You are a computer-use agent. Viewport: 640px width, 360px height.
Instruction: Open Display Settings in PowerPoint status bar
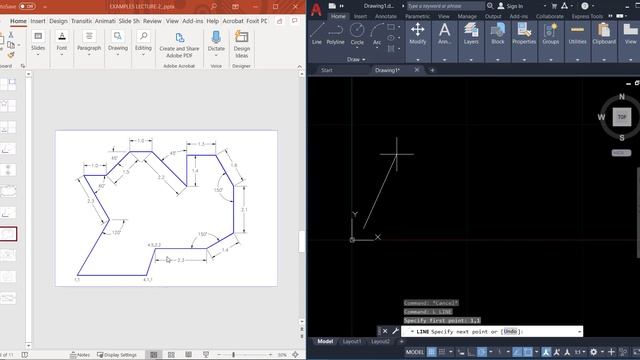117,355
